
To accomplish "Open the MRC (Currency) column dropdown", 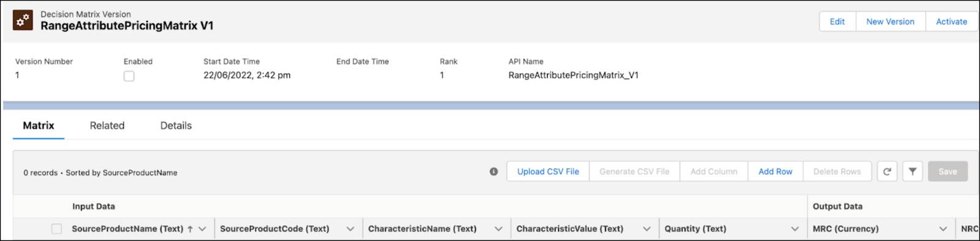I will click(943, 229).
